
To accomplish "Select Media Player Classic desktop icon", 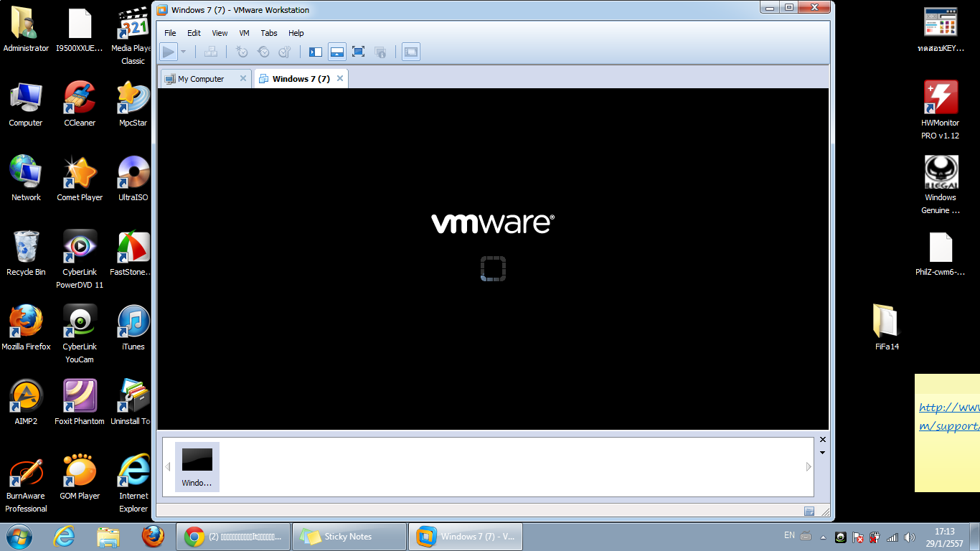I will [x=133, y=36].
